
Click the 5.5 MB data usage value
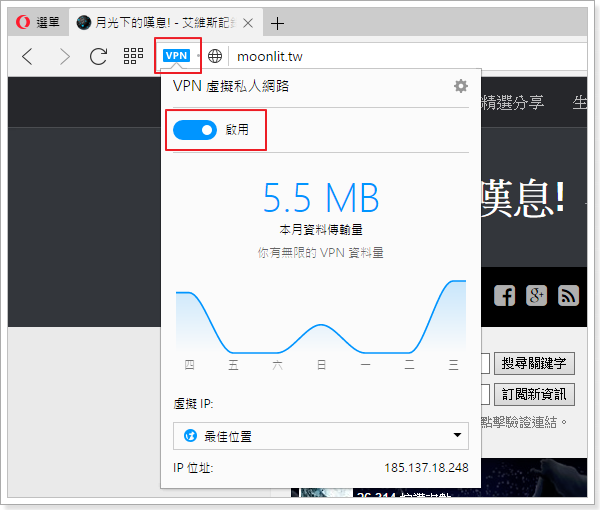321,198
